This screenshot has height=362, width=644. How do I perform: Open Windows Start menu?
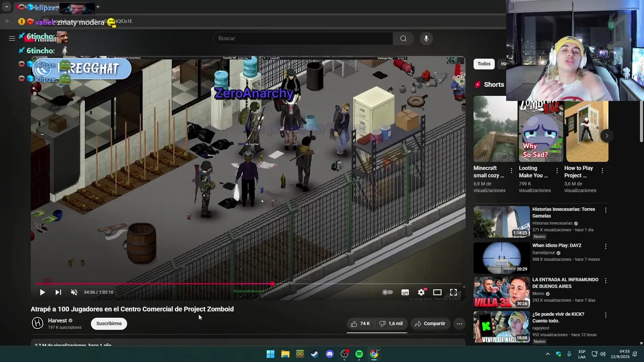(x=270, y=354)
